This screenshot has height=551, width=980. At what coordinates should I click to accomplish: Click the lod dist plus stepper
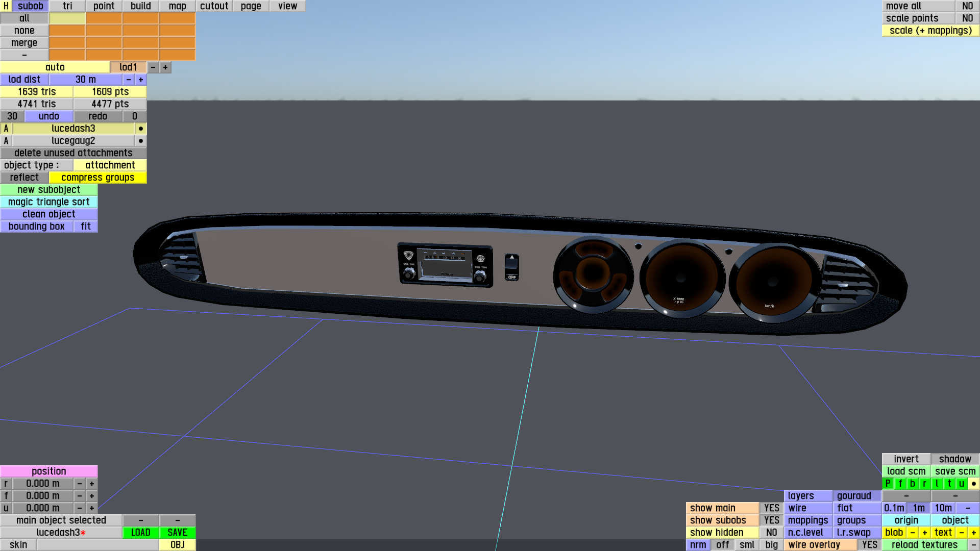pos(141,80)
